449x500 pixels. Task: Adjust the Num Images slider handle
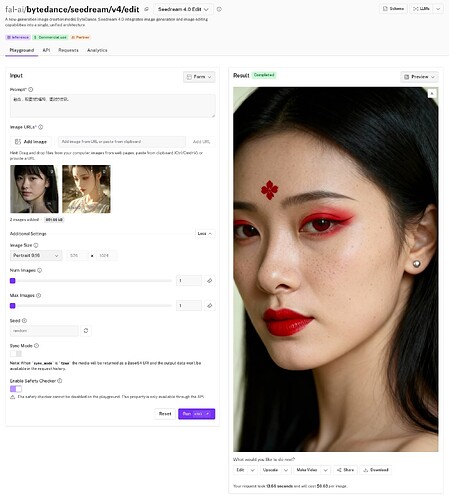13,281
